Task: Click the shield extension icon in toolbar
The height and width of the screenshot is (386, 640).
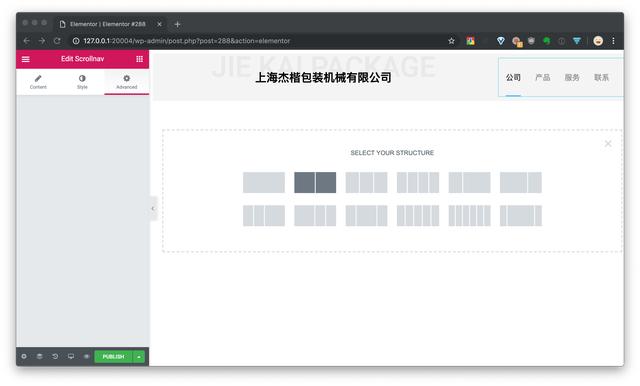Action: [531, 41]
